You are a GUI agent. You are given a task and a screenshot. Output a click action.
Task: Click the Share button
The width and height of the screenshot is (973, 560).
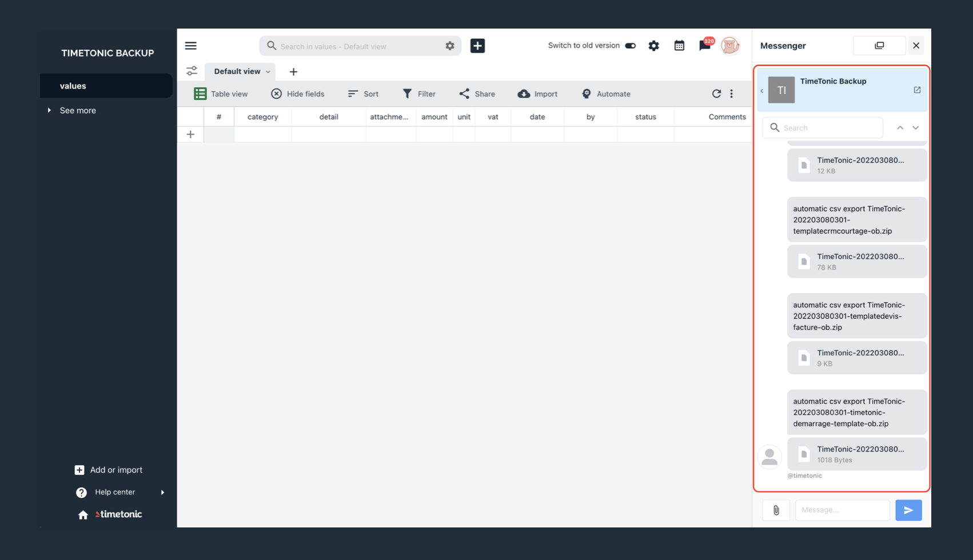tap(477, 94)
